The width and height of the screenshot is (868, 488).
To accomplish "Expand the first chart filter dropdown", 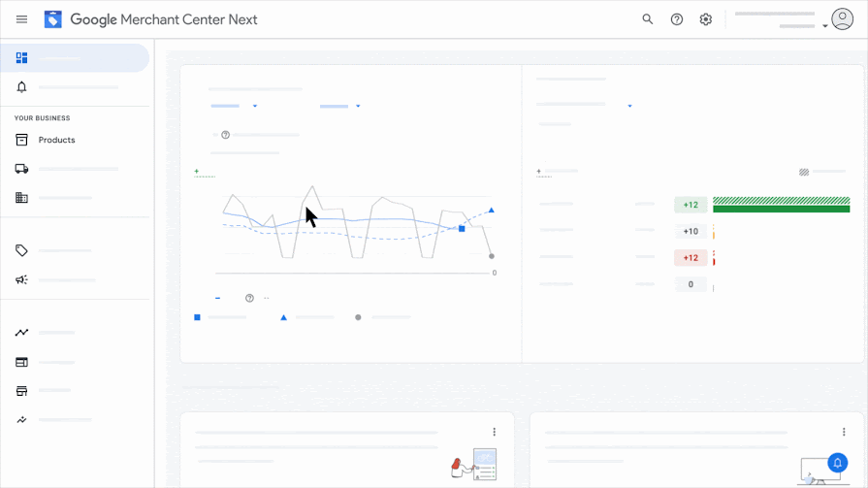I will point(255,106).
